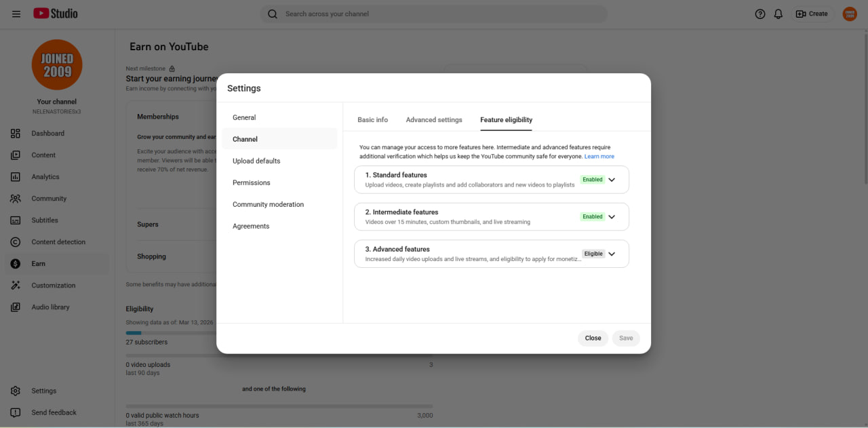Click the NELENASTORIESx3 channel name
The width and height of the screenshot is (868, 428).
click(57, 112)
